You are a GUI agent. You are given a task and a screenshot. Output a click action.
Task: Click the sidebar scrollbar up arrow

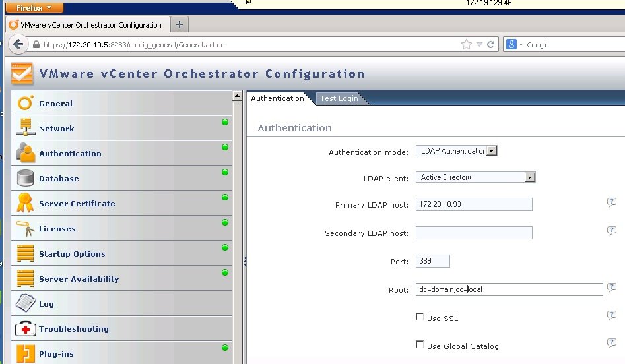pos(237,96)
